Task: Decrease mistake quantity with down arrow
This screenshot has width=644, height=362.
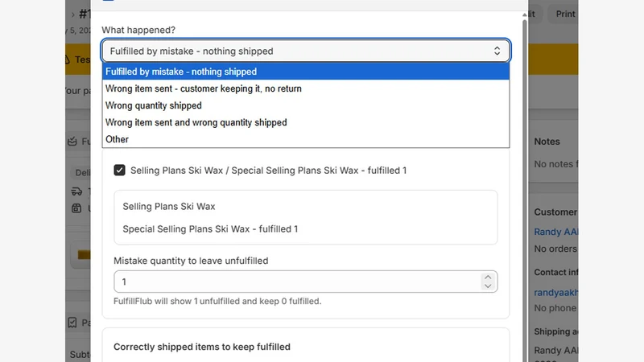Action: (x=488, y=286)
